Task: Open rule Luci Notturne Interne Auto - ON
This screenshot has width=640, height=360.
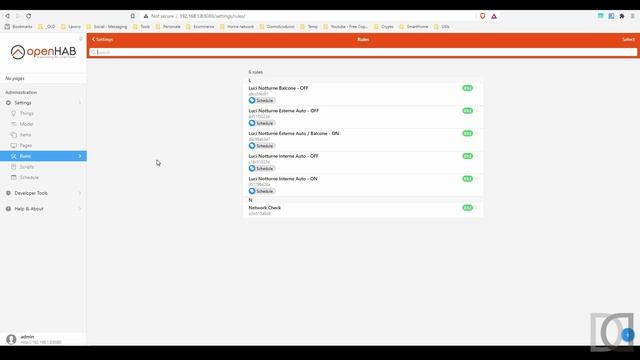Action: 363,185
